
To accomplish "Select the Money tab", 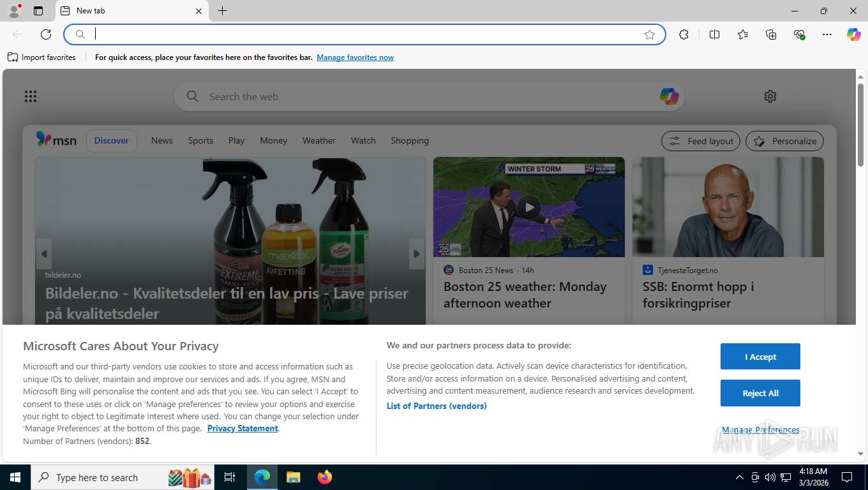I will pyautogui.click(x=274, y=140).
